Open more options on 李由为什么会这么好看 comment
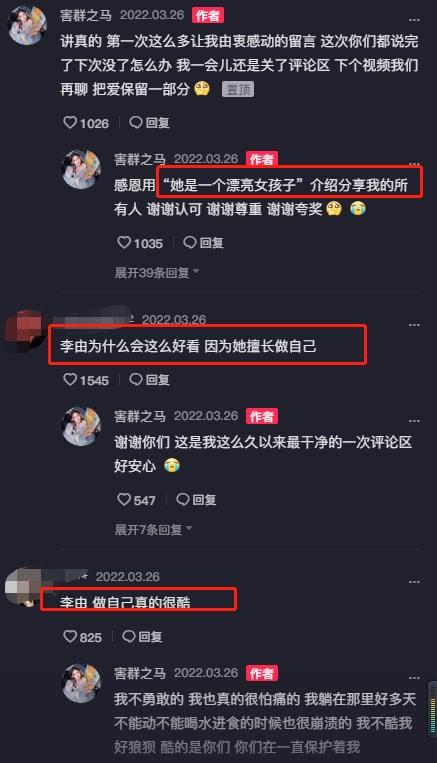 tap(414, 325)
